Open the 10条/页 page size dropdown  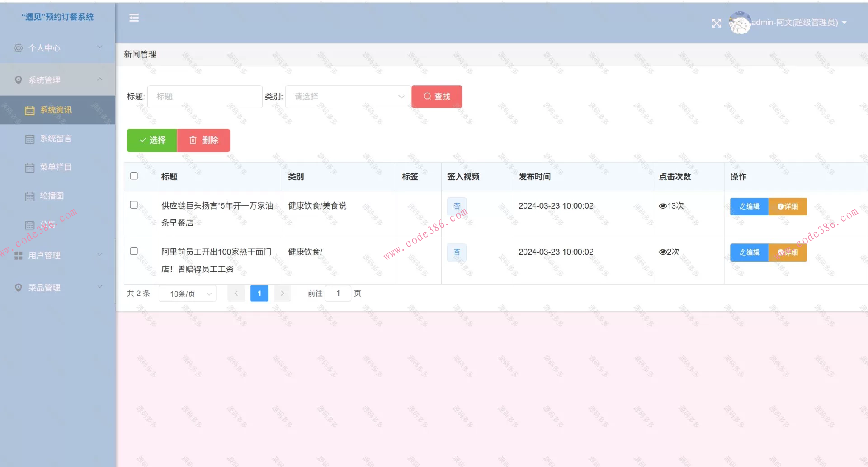click(187, 293)
